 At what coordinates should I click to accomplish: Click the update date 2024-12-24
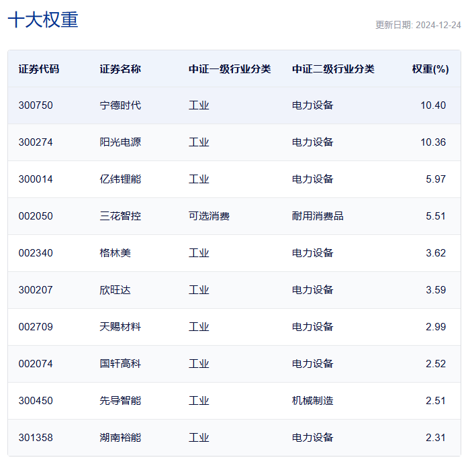438,25
